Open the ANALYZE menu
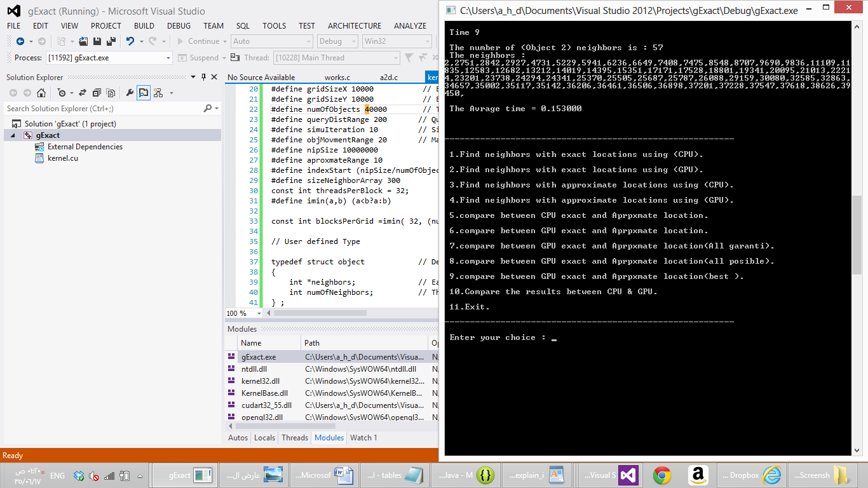The image size is (868, 488). point(410,26)
